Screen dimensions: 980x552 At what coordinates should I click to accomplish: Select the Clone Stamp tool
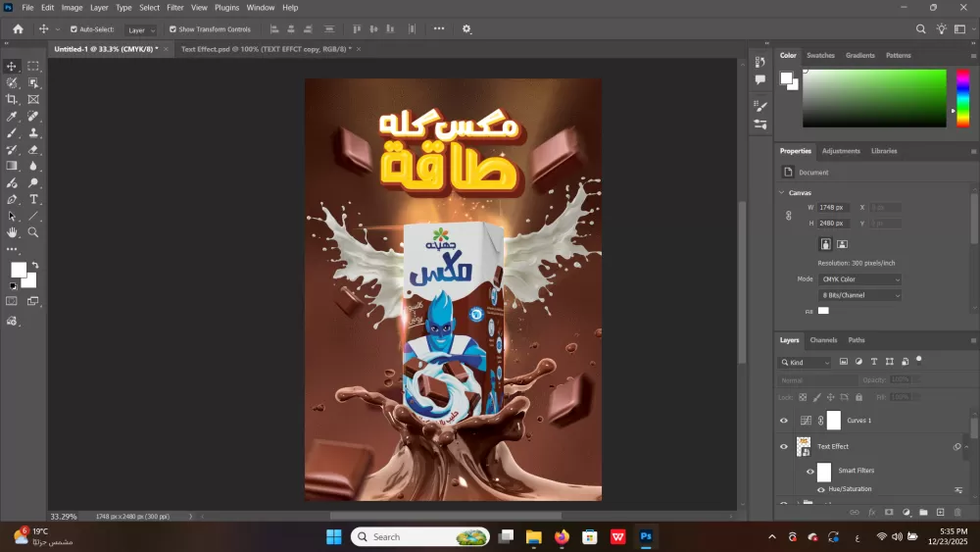(33, 132)
